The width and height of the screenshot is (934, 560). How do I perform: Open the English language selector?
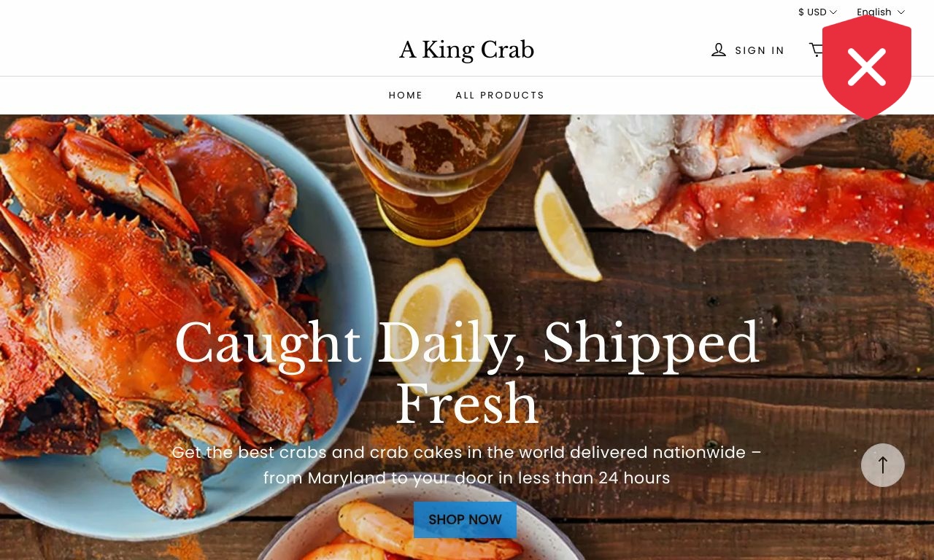click(881, 12)
